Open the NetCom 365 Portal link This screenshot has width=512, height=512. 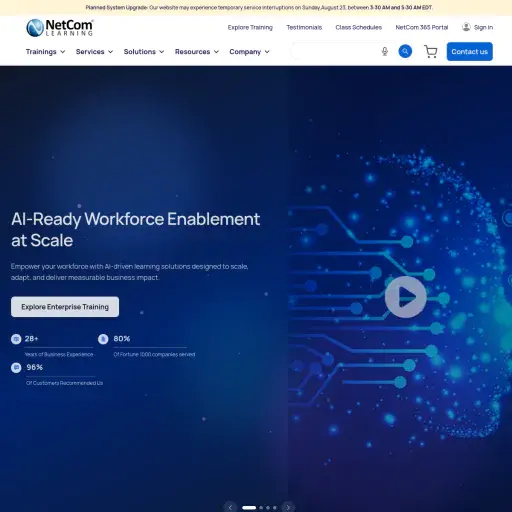(x=422, y=27)
